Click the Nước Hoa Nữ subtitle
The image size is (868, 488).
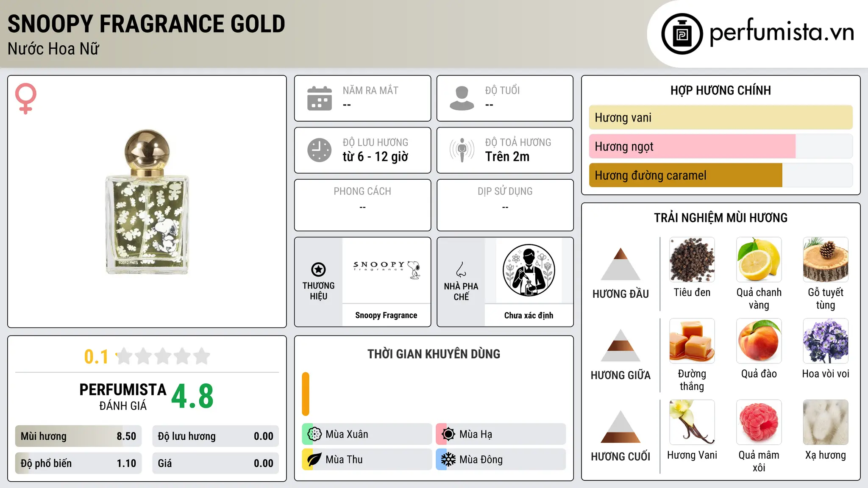coord(53,49)
